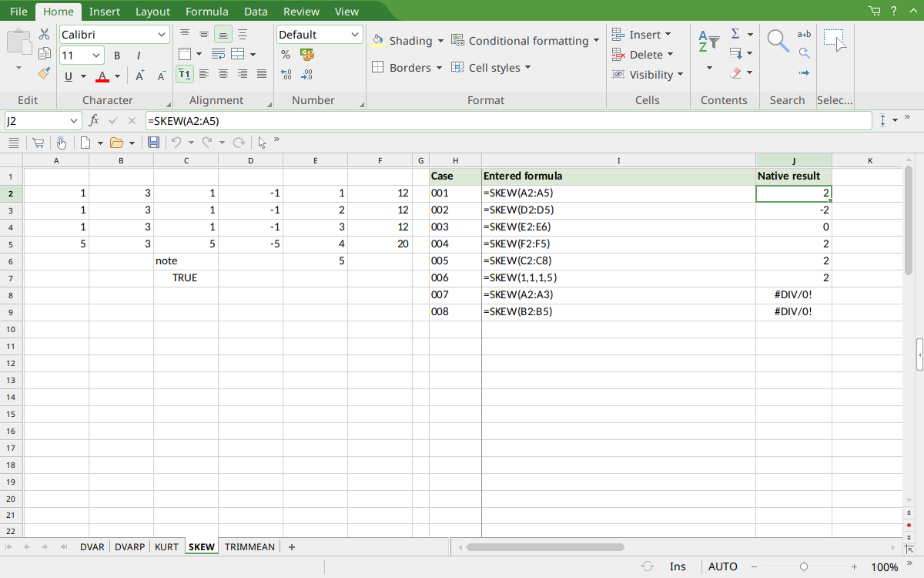Click the Touch mode hand icon

pos(61,143)
